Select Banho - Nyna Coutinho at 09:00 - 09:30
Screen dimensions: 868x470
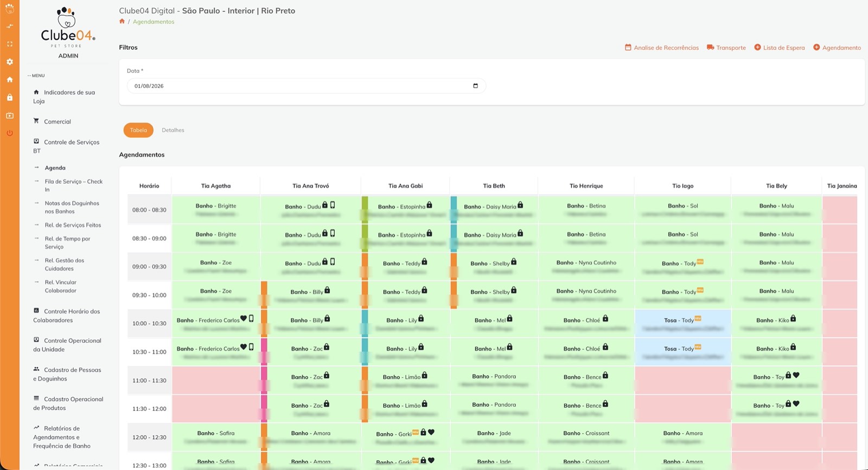586,267
